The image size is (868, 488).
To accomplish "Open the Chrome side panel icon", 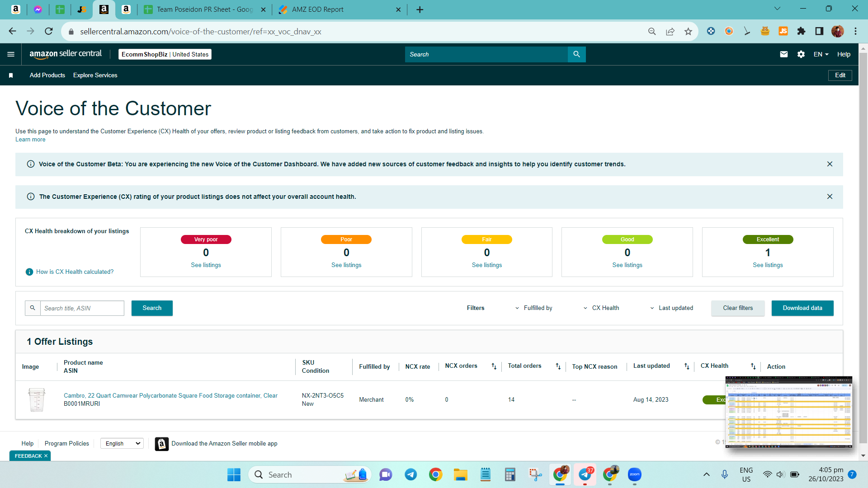I will point(819,31).
